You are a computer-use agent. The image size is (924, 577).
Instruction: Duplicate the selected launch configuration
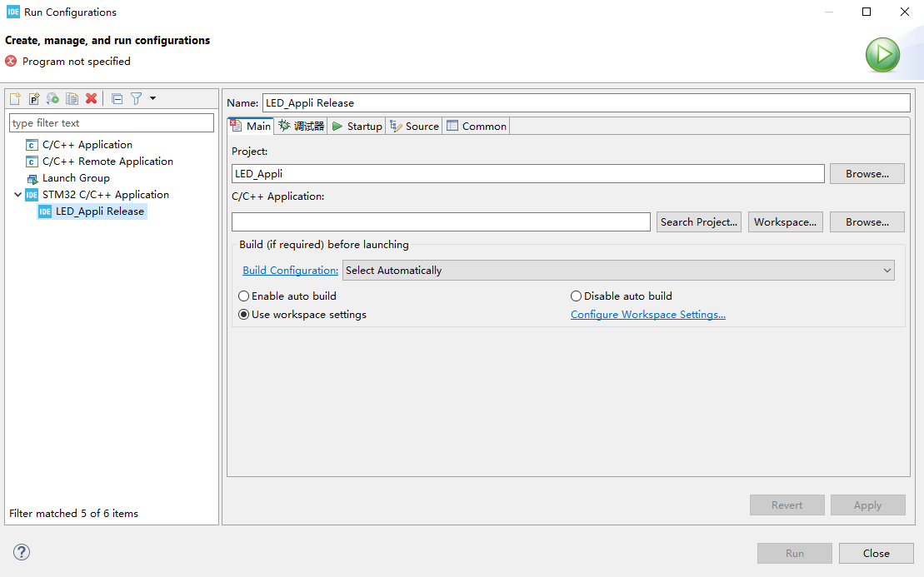pos(72,99)
